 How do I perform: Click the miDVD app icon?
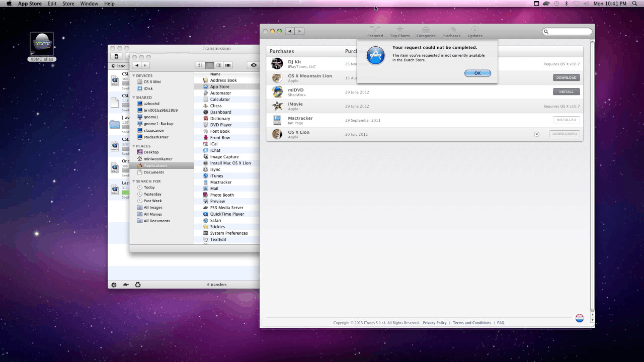[277, 92]
